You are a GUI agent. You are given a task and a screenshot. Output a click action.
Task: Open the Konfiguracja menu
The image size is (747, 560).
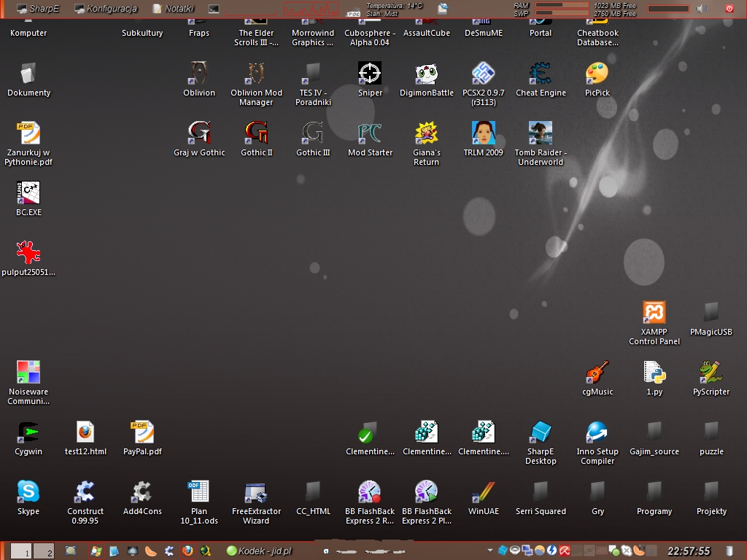(106, 9)
